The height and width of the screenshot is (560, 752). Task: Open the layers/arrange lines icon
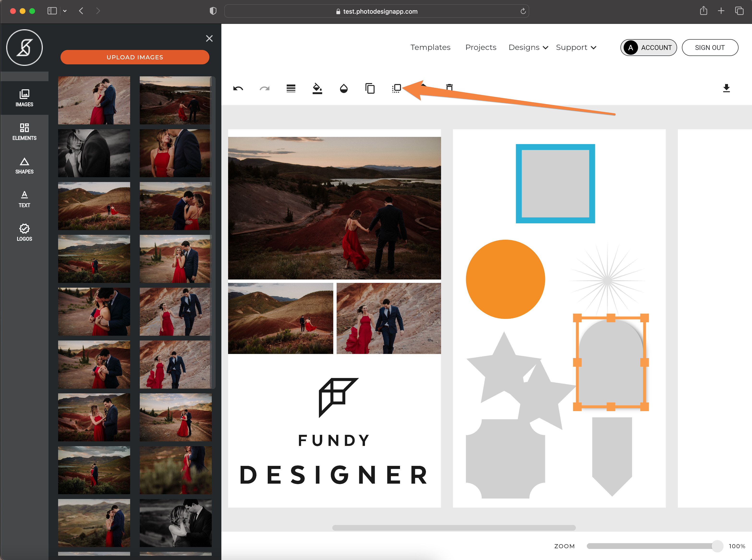[x=291, y=88]
